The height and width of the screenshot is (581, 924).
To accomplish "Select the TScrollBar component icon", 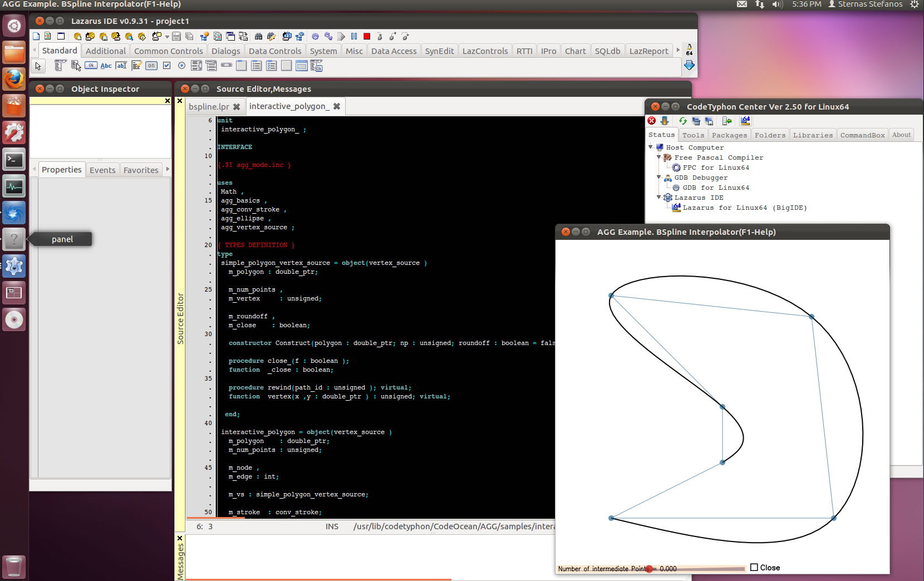I will pyautogui.click(x=227, y=65).
